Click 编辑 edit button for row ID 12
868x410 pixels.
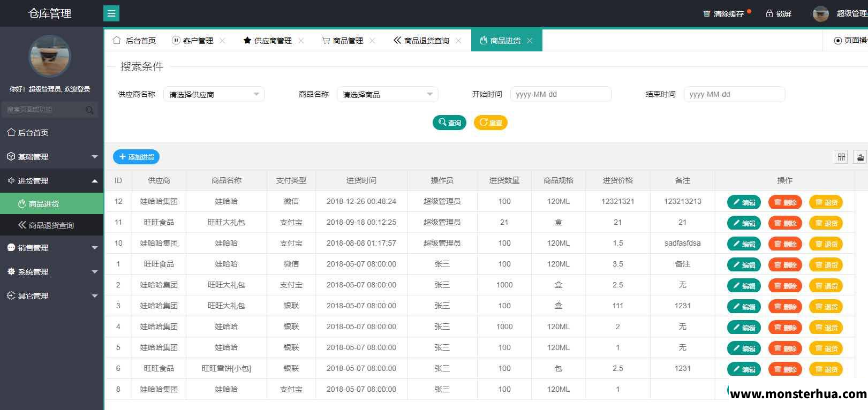744,202
